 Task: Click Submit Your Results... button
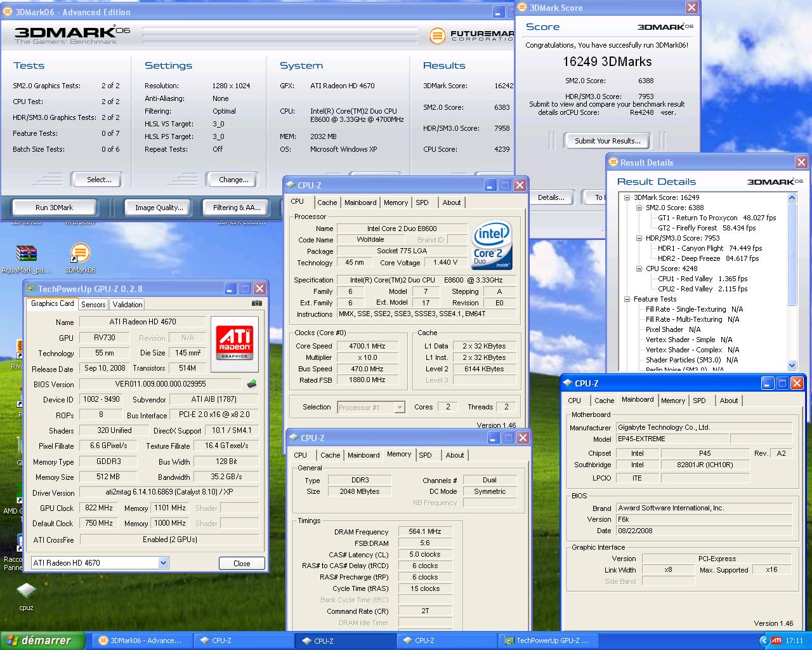608,141
